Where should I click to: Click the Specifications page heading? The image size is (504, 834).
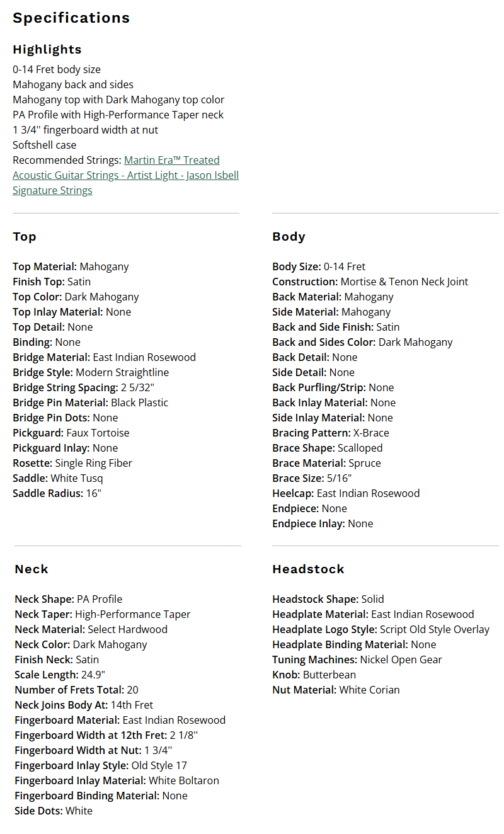[x=71, y=18]
